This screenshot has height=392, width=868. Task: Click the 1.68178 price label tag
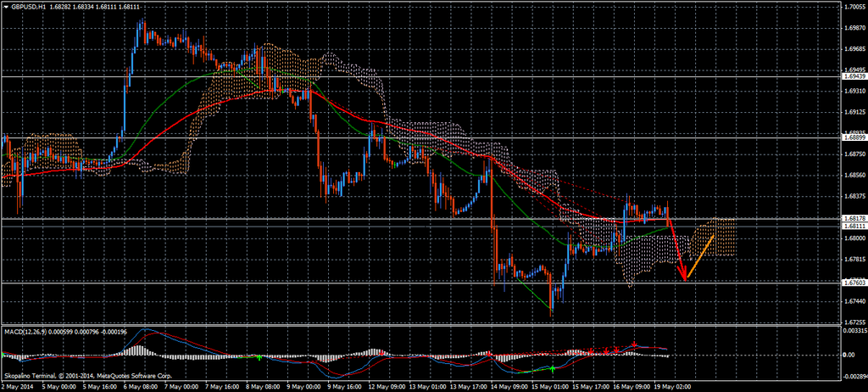click(854, 219)
